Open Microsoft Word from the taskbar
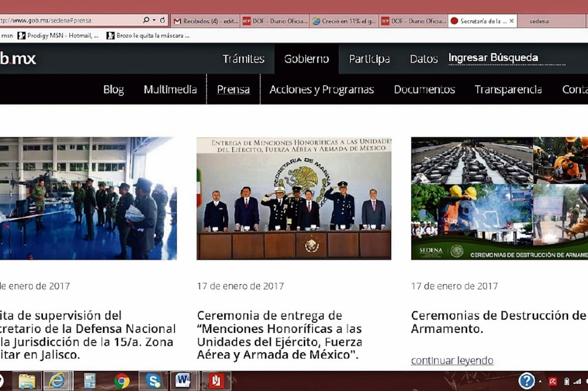Screen dimensions: 588x391 (x=184, y=380)
